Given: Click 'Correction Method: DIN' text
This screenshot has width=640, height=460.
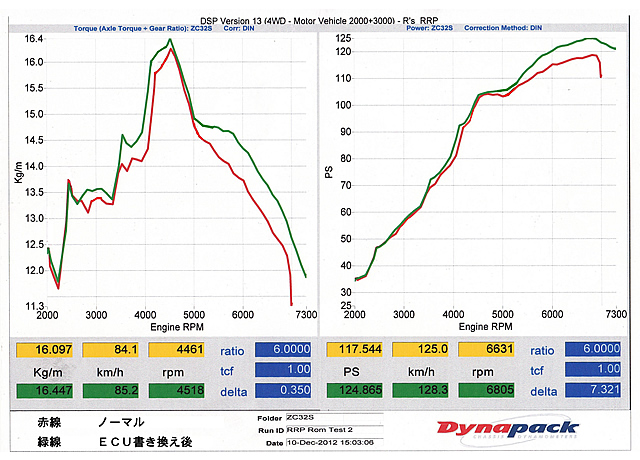Looking at the screenshot, I should tap(503, 28).
